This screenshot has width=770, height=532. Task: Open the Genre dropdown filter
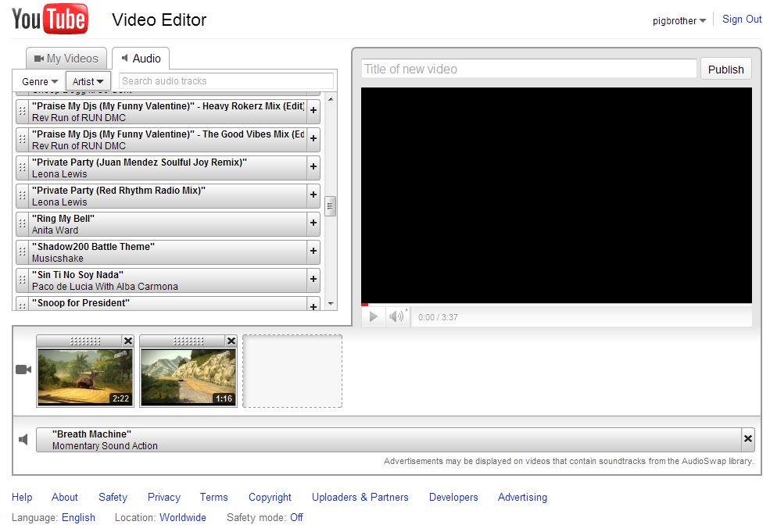[40, 81]
